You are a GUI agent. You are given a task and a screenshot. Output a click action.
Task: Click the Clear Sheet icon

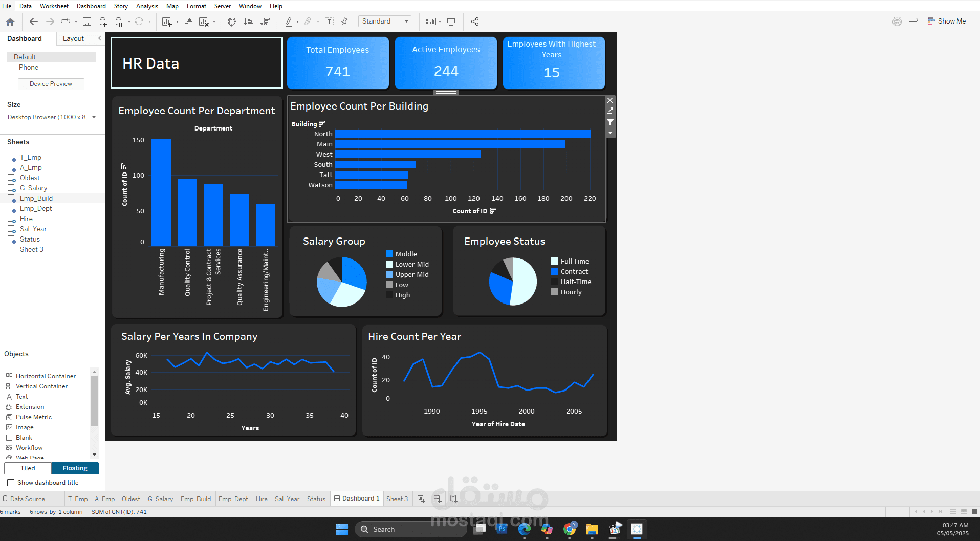click(x=204, y=21)
